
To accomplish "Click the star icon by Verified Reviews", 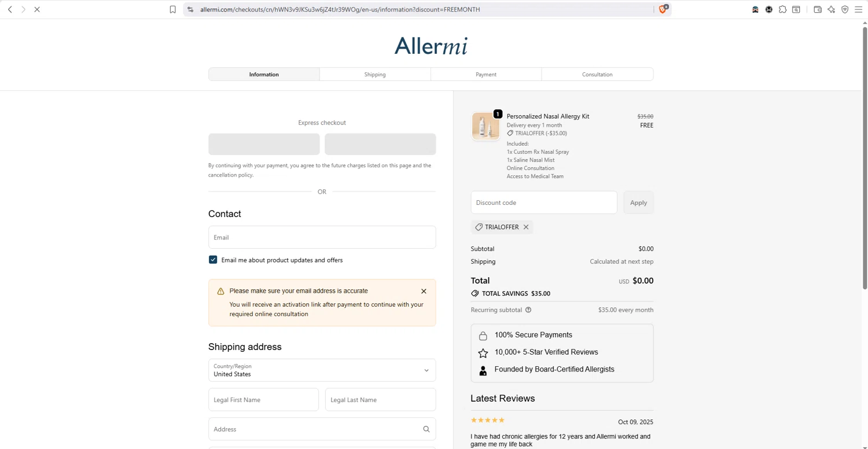I will point(483,353).
